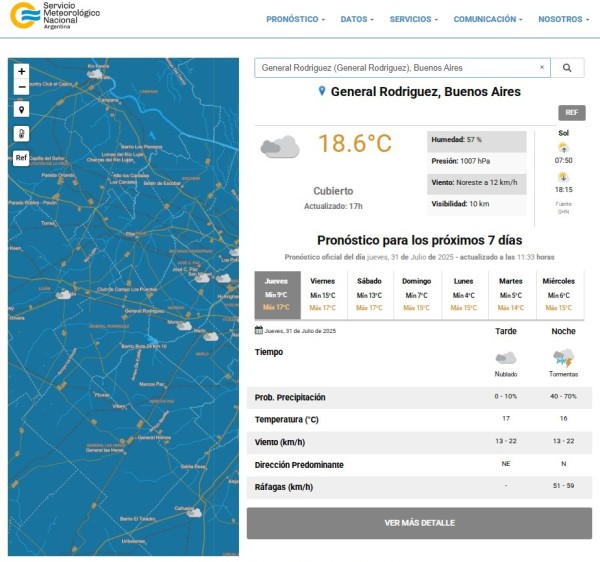
Task: Clear the location search field
Action: click(542, 67)
